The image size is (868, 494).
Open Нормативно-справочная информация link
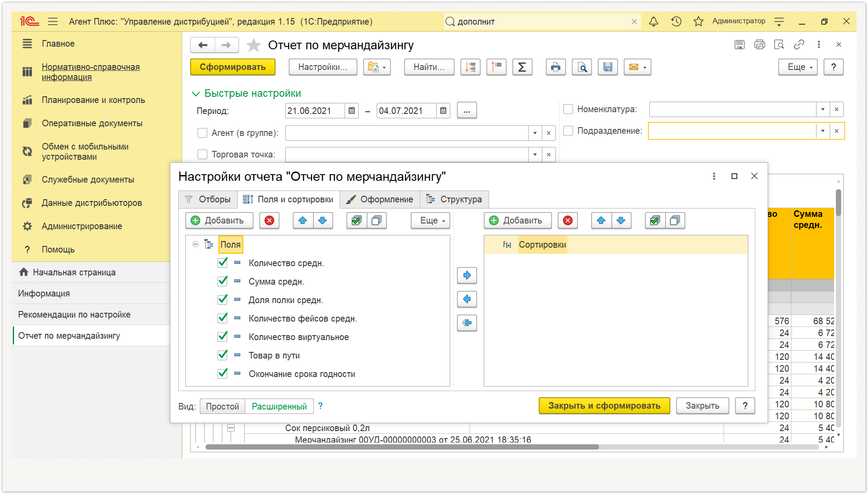[x=91, y=72]
